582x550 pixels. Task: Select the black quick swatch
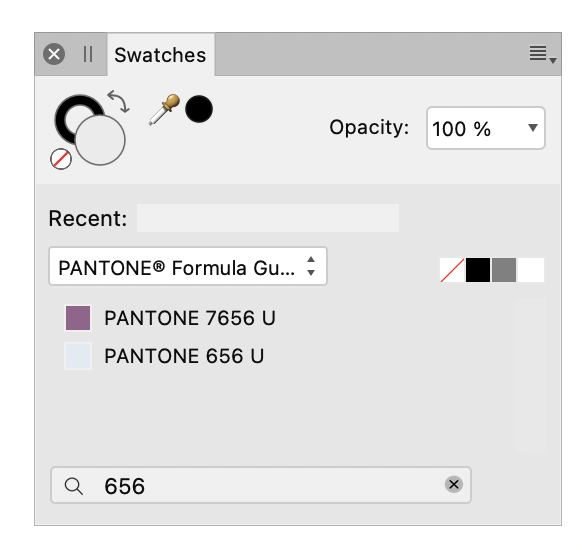tap(478, 270)
